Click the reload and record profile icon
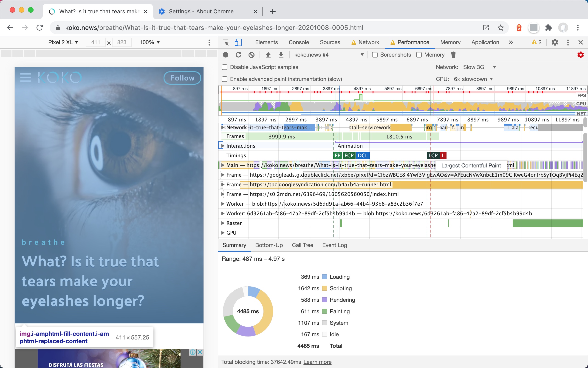Image resolution: width=588 pixels, height=368 pixels. (x=238, y=55)
